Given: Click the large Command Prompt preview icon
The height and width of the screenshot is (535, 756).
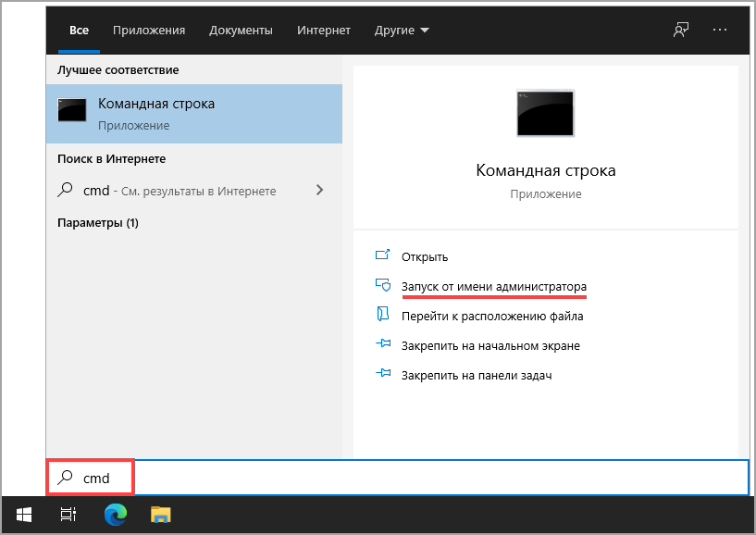Looking at the screenshot, I should click(x=545, y=113).
